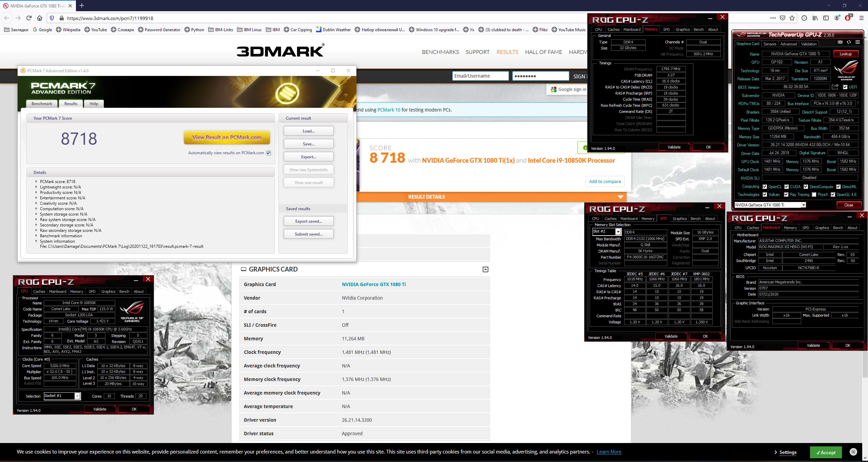Click View Result on PCMark.com button
The width and height of the screenshot is (868, 462).
click(227, 138)
